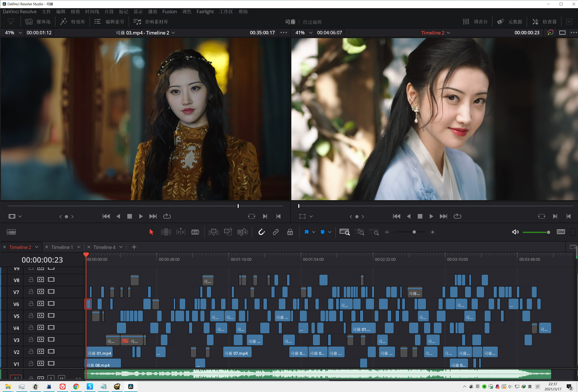
Task: Open Media Pool panel (媒体池)
Action: pos(38,22)
